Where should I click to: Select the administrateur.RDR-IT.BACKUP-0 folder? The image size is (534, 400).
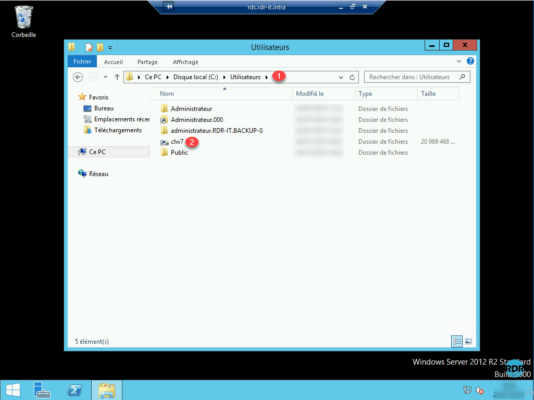(217, 130)
